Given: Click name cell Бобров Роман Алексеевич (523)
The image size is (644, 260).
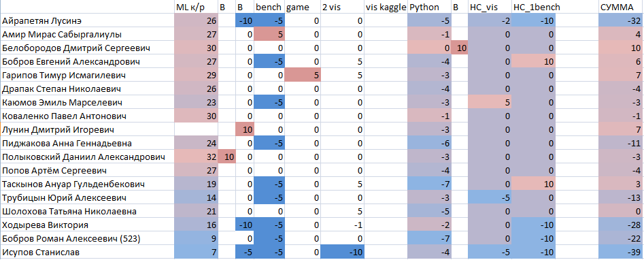Looking at the screenshot, I should [x=87, y=238].
